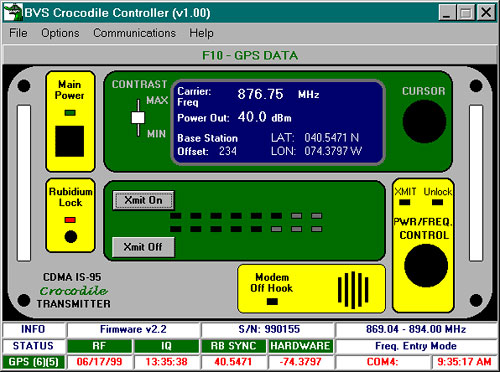Click the 869.04 - 894.00 MHz range field
Viewport: 500px width, 372px height.
click(x=416, y=329)
